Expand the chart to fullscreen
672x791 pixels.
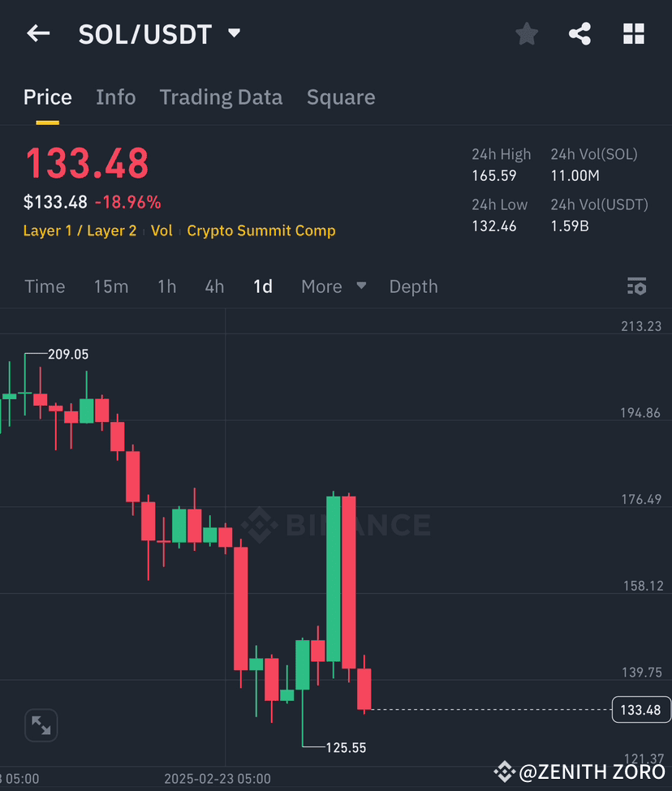click(x=41, y=725)
